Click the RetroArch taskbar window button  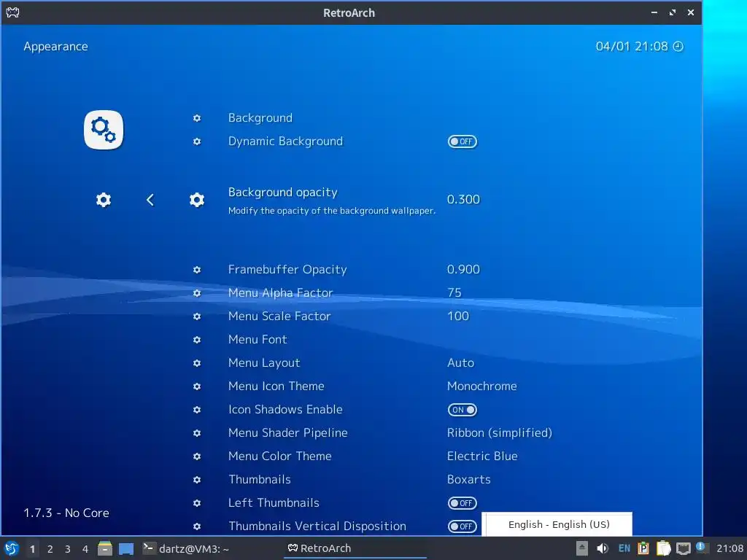(355, 548)
